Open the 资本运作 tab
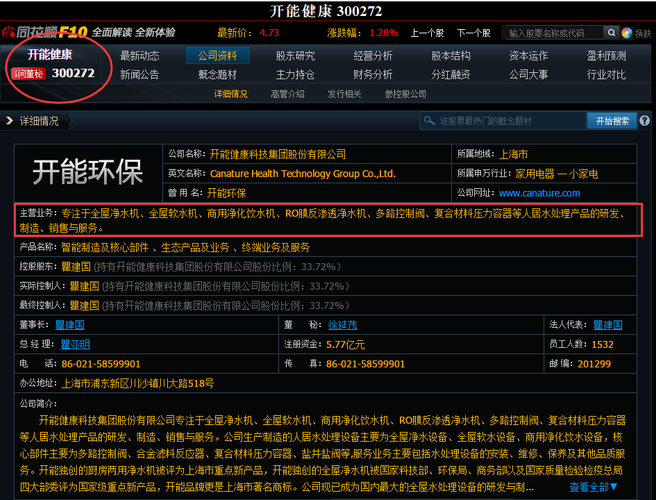Viewport: 656px width, 500px height. point(528,56)
